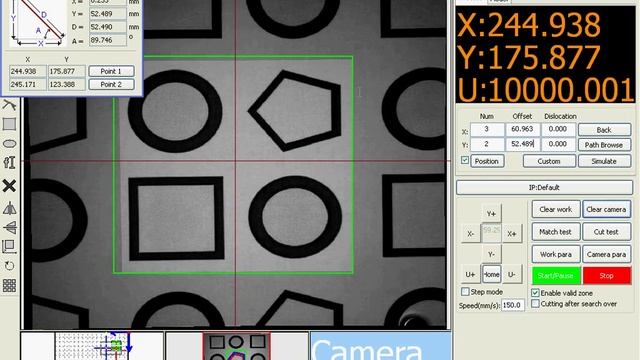Click the Point 2 button
Viewport: 640px width, 360px height.
click(x=111, y=84)
